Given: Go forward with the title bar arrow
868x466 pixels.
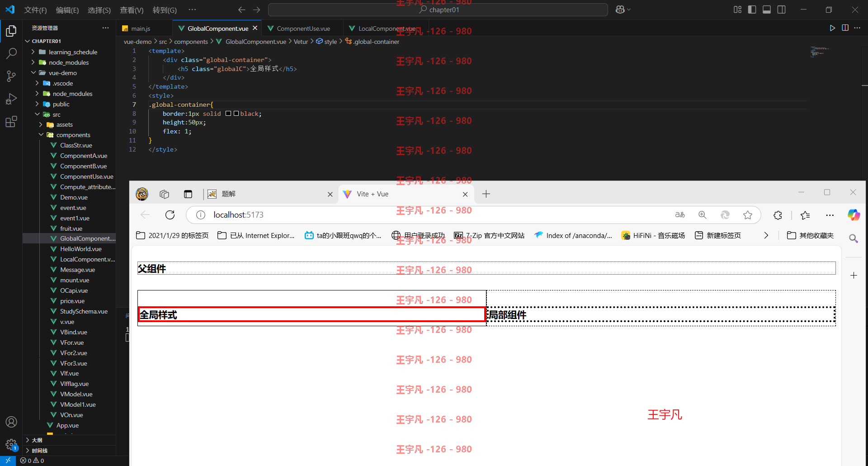Looking at the screenshot, I should pos(257,10).
